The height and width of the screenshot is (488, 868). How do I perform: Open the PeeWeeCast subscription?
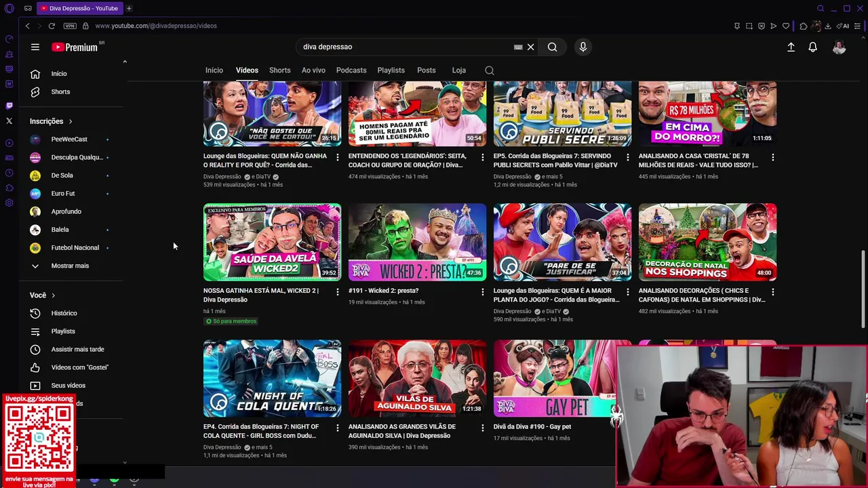pos(70,139)
